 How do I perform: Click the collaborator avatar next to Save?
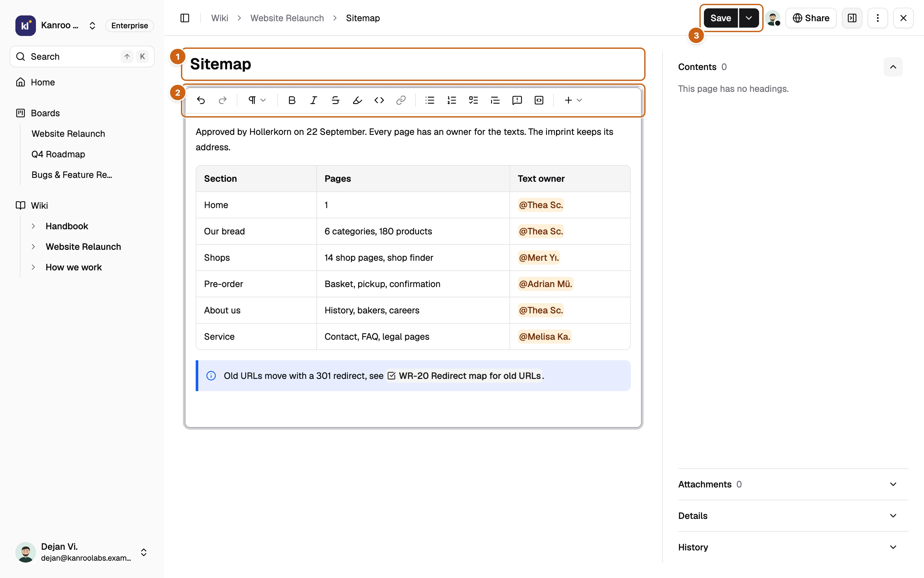[773, 18]
